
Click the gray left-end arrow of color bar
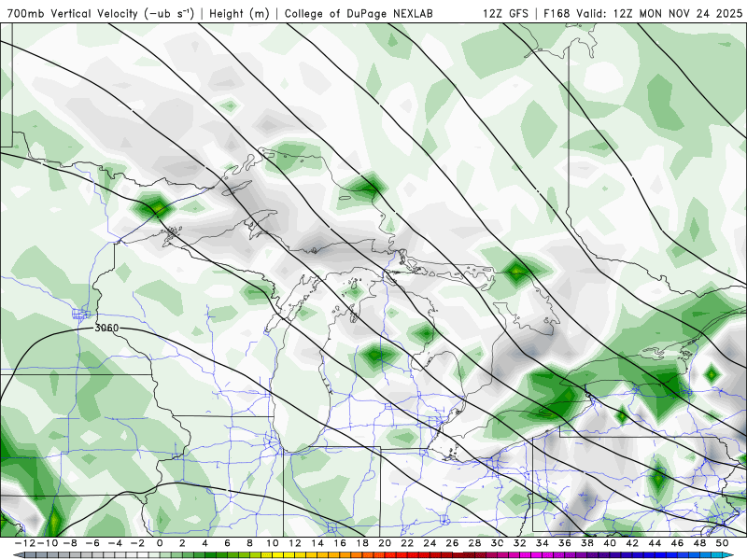point(18,555)
